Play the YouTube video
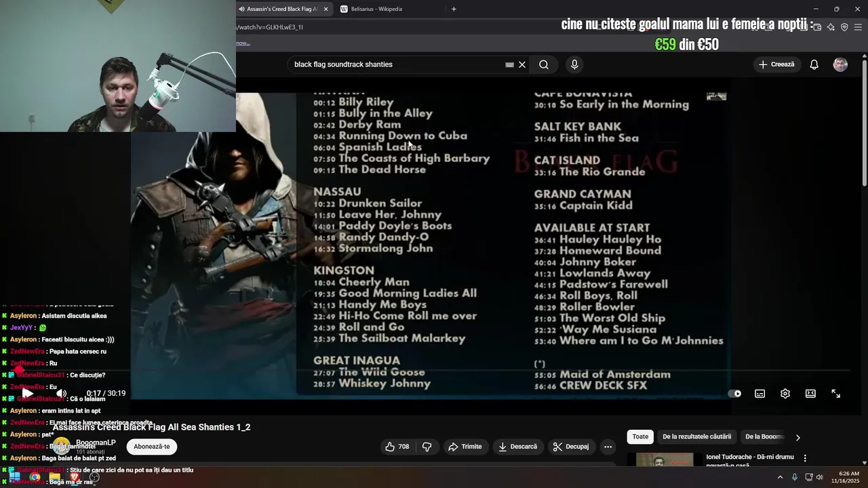This screenshot has height=488, width=868. [28, 394]
